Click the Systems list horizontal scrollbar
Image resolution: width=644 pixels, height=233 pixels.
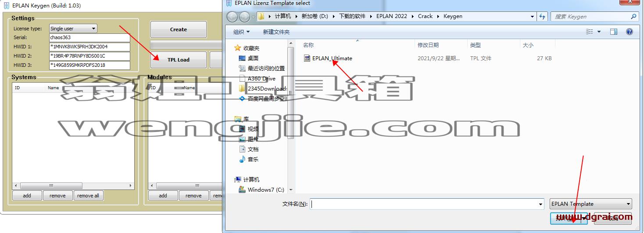(x=73, y=186)
